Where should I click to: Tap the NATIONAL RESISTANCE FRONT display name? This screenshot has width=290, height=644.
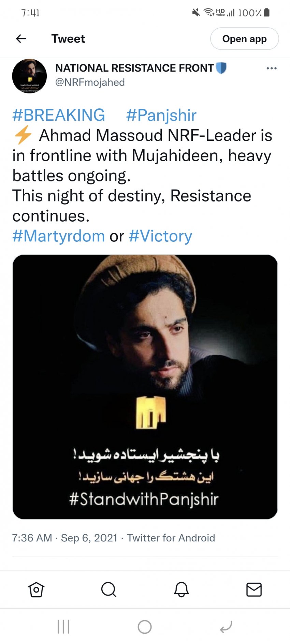134,68
